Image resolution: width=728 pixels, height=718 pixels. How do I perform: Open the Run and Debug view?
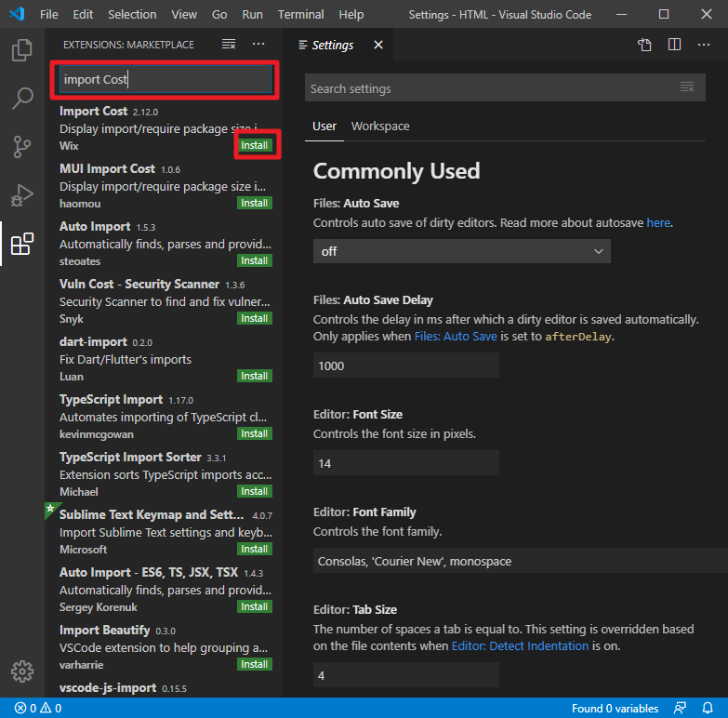click(21, 195)
